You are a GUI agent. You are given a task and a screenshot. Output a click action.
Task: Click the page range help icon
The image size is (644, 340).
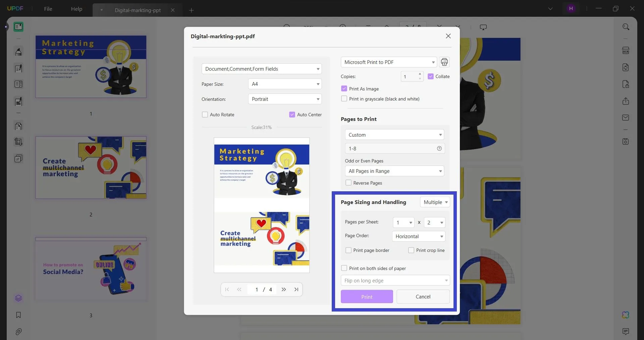(x=439, y=148)
